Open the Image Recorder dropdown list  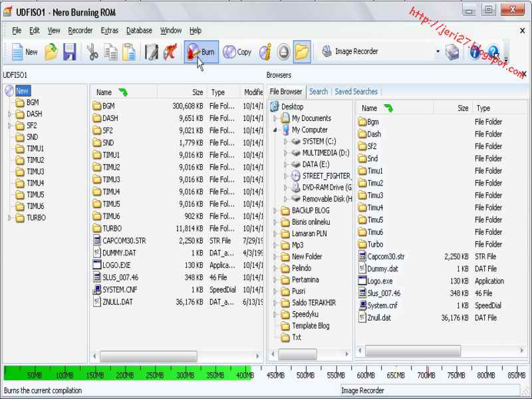click(x=438, y=49)
